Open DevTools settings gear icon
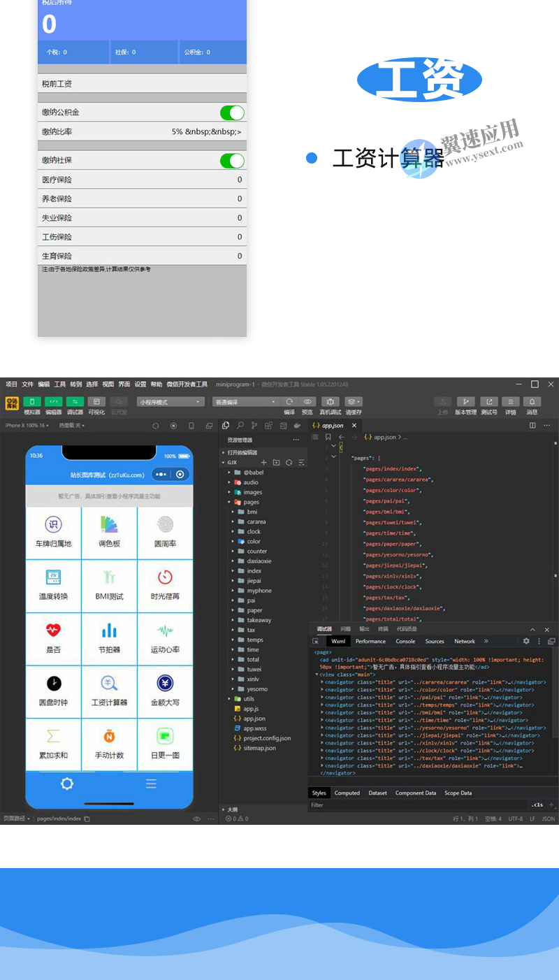Image resolution: width=559 pixels, height=980 pixels. click(526, 641)
